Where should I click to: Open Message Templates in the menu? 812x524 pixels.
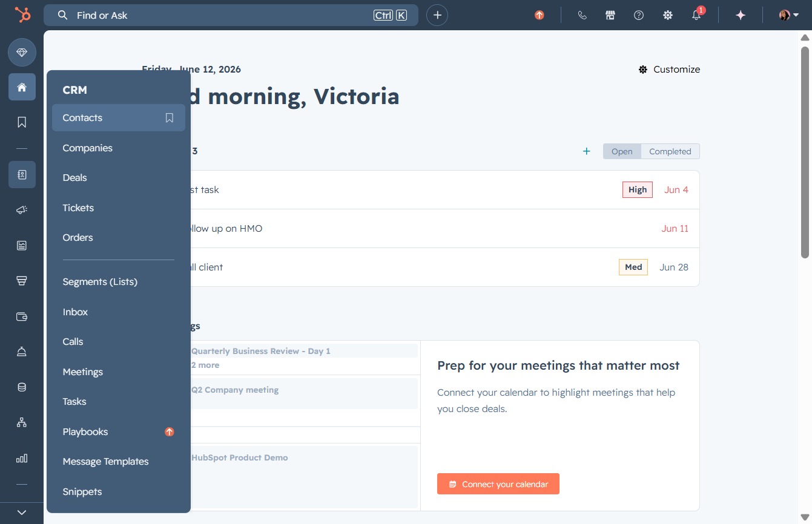click(119, 461)
